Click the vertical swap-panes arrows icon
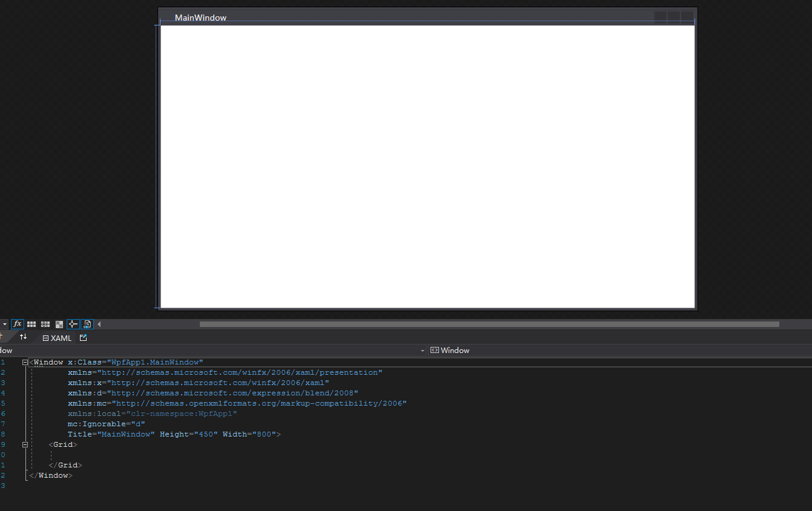812x511 pixels. [23, 337]
